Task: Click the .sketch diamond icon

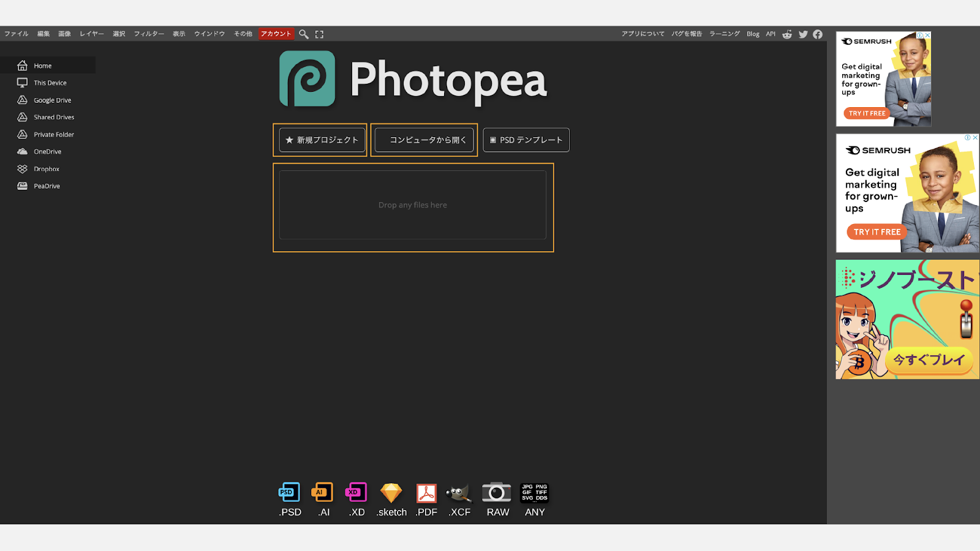Action: coord(391,493)
